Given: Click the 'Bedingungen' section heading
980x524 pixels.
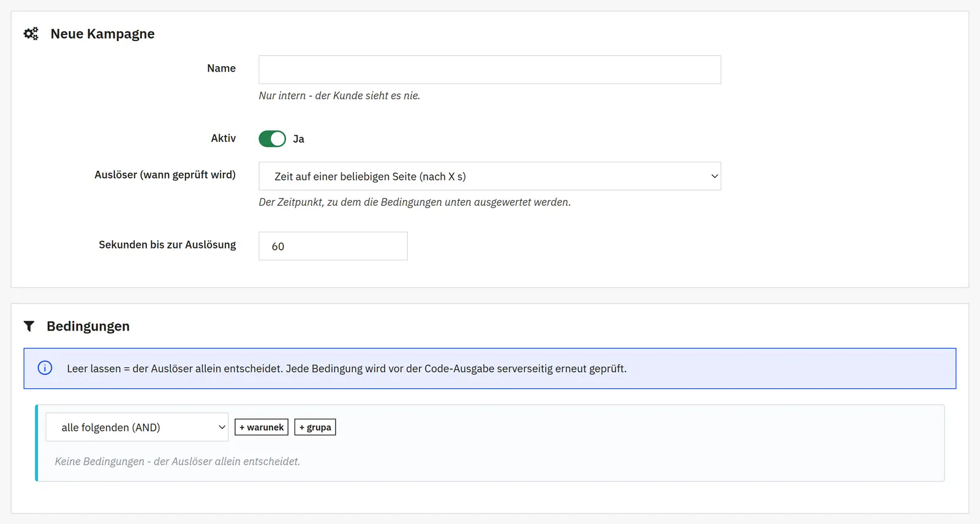Looking at the screenshot, I should (88, 326).
